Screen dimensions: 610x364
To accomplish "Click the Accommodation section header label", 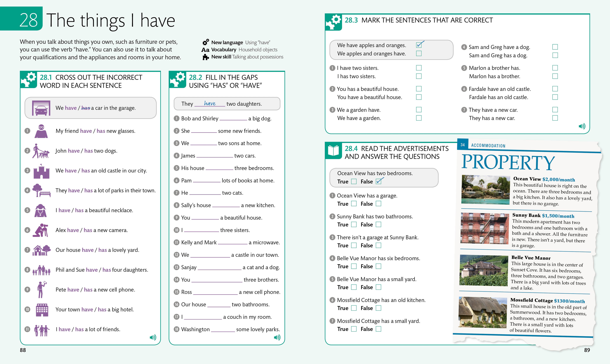I will [488, 146].
